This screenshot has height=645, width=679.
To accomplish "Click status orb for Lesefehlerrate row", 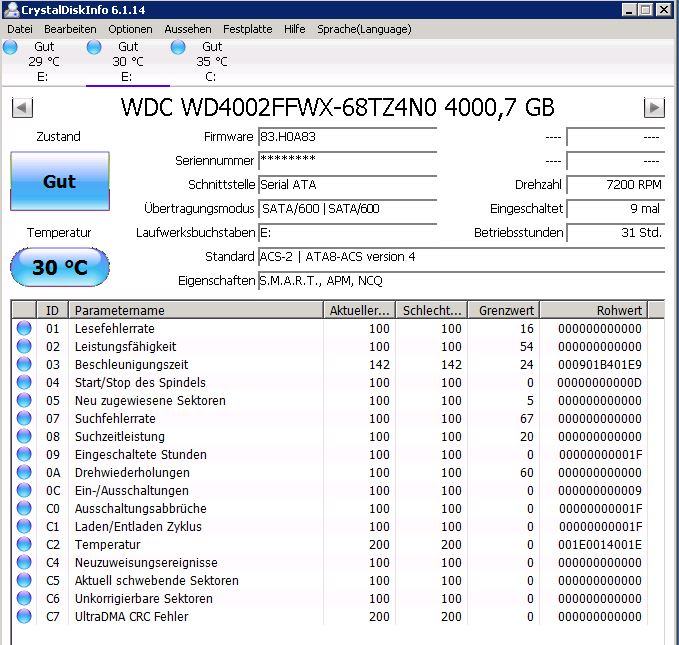I will (24, 328).
